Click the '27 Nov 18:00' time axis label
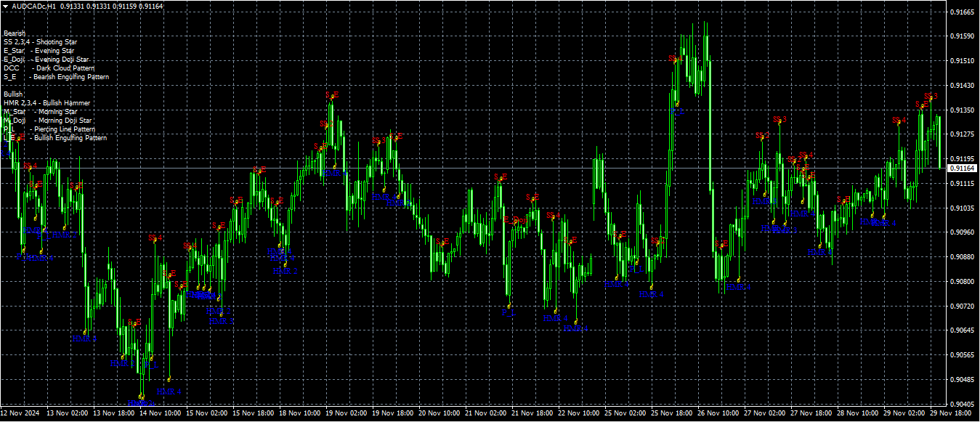This screenshot has width=980, height=422. point(811,413)
